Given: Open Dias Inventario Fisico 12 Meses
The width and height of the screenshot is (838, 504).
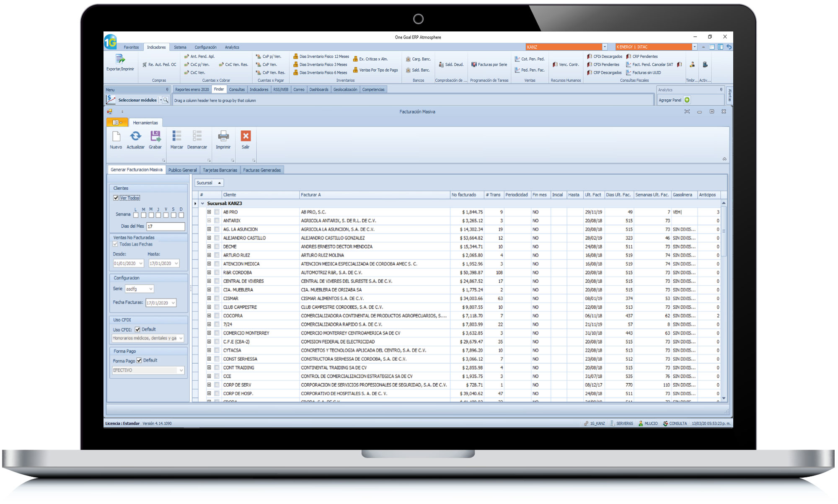Looking at the screenshot, I should [321, 57].
